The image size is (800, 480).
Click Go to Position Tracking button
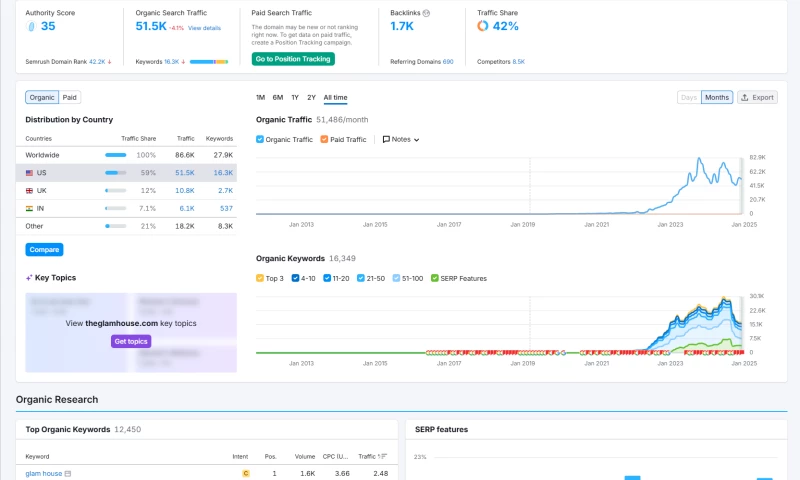coord(293,59)
